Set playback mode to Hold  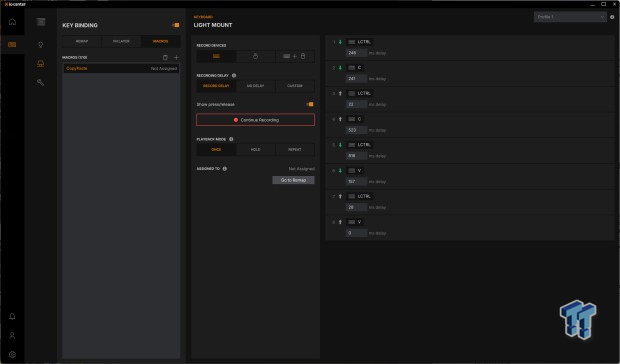point(255,149)
